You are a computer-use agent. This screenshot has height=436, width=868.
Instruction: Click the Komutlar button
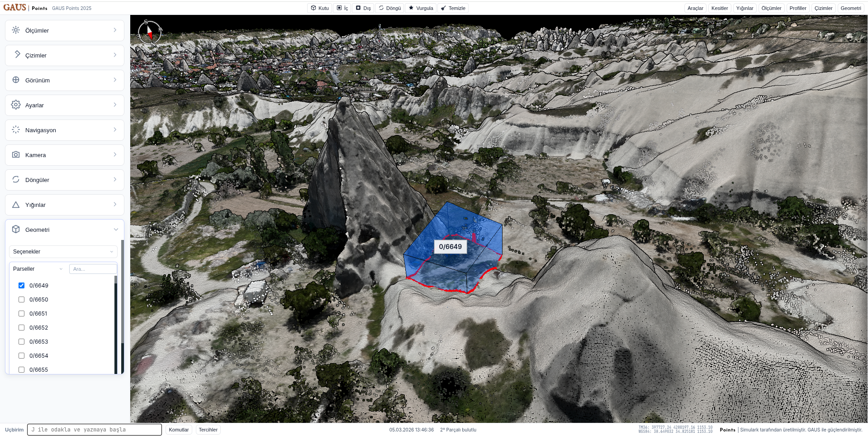pyautogui.click(x=179, y=430)
